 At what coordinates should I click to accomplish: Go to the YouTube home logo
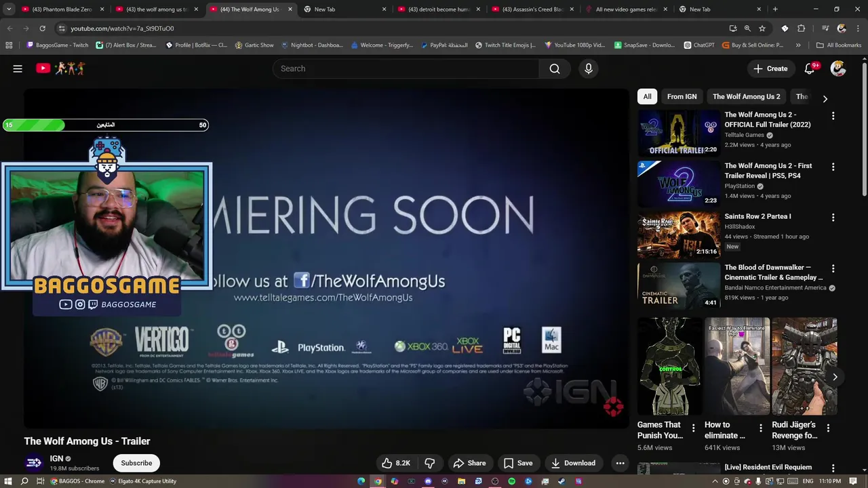pos(60,68)
